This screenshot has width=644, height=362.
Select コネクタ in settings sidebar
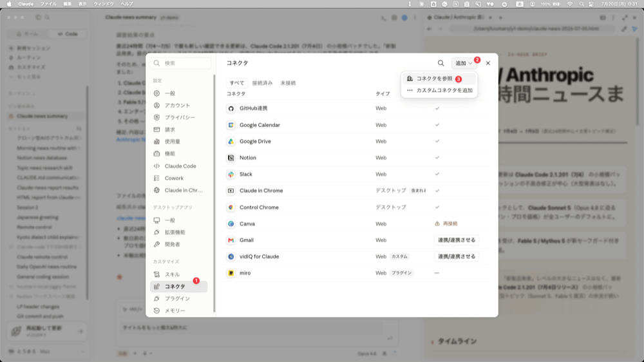[178, 287]
